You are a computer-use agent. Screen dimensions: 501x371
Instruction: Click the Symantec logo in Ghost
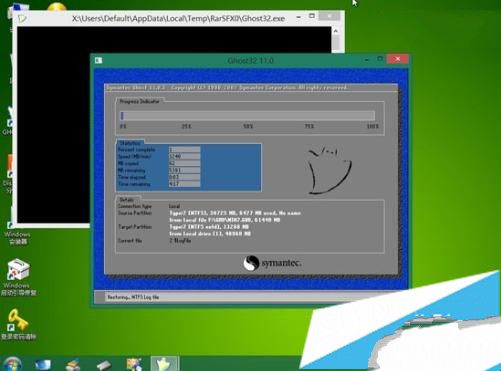272,263
